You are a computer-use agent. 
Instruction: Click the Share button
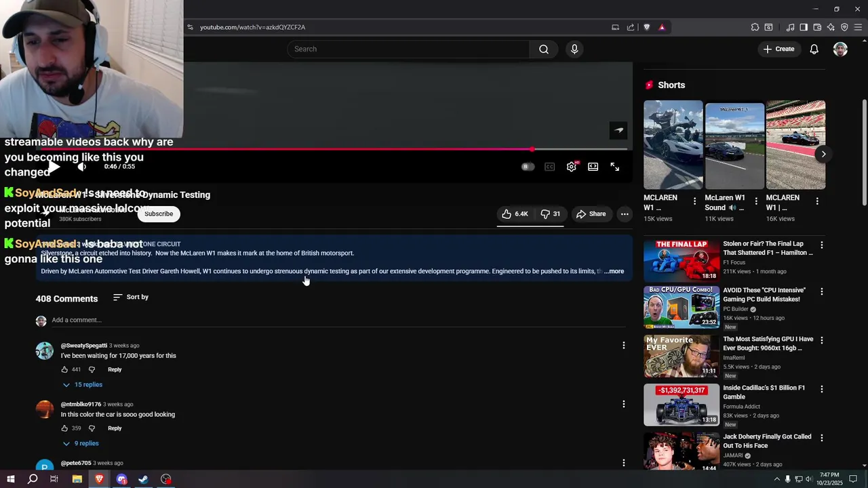pyautogui.click(x=591, y=213)
